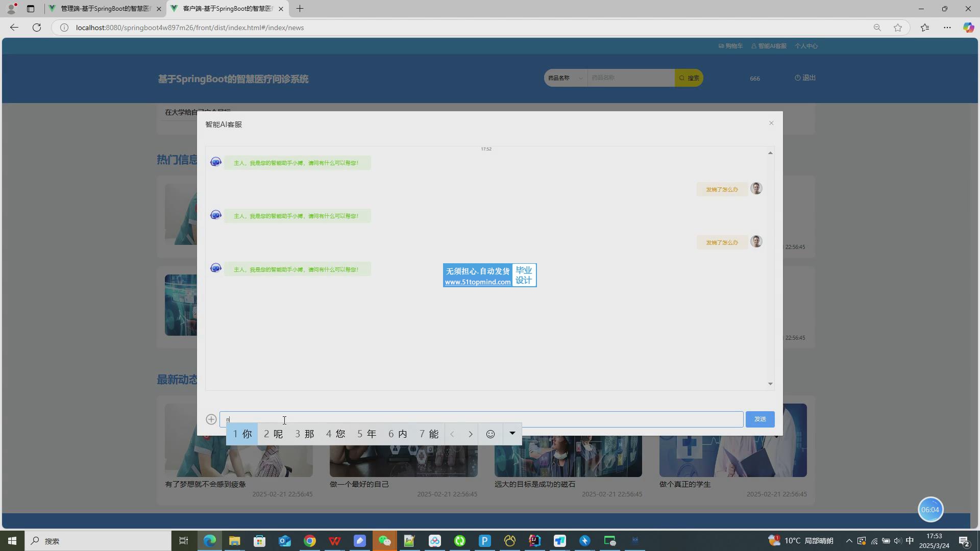
Task: Select IME candidate 2 呢
Action: pos(273,434)
